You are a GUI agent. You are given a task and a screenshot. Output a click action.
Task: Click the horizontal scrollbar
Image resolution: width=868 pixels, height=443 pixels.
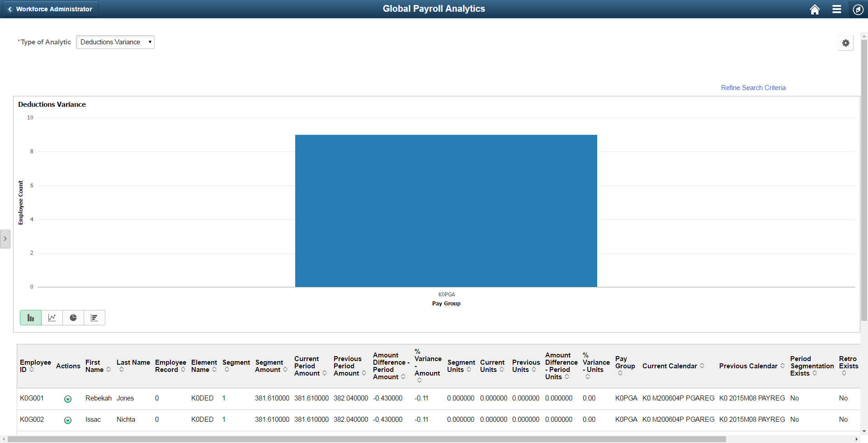(x=367, y=439)
